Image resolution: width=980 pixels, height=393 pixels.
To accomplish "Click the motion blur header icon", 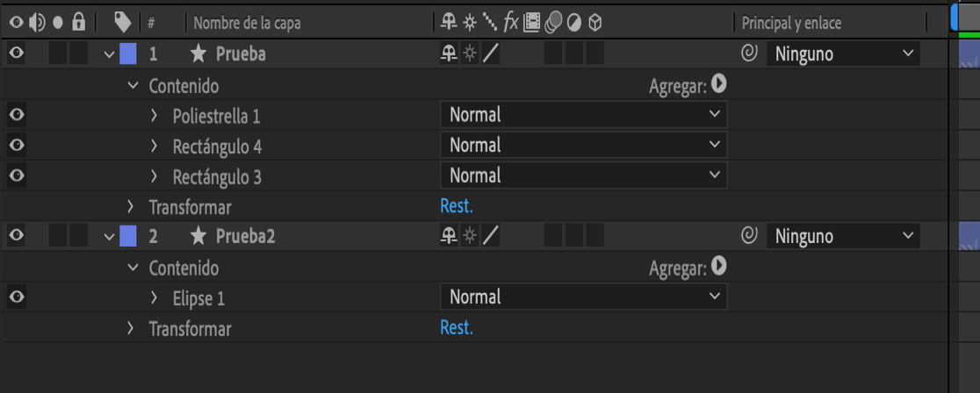I will point(554,22).
